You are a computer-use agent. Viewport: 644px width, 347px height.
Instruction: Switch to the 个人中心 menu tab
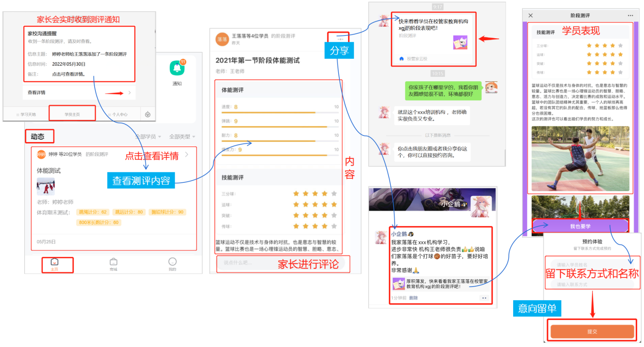click(118, 114)
